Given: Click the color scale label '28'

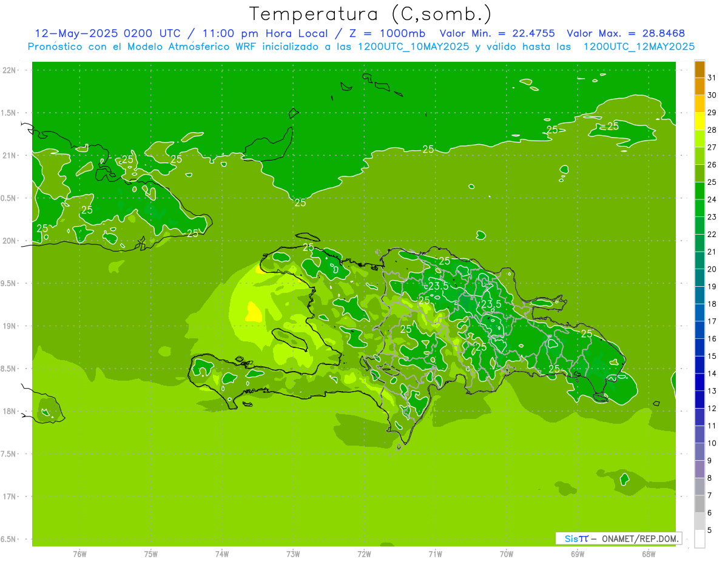Looking at the screenshot, I should coord(712,130).
